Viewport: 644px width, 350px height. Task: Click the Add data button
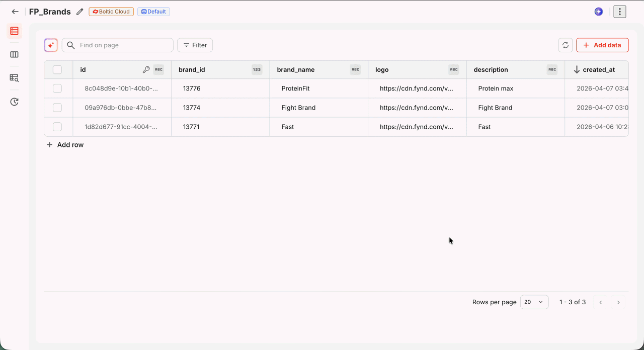coord(602,45)
